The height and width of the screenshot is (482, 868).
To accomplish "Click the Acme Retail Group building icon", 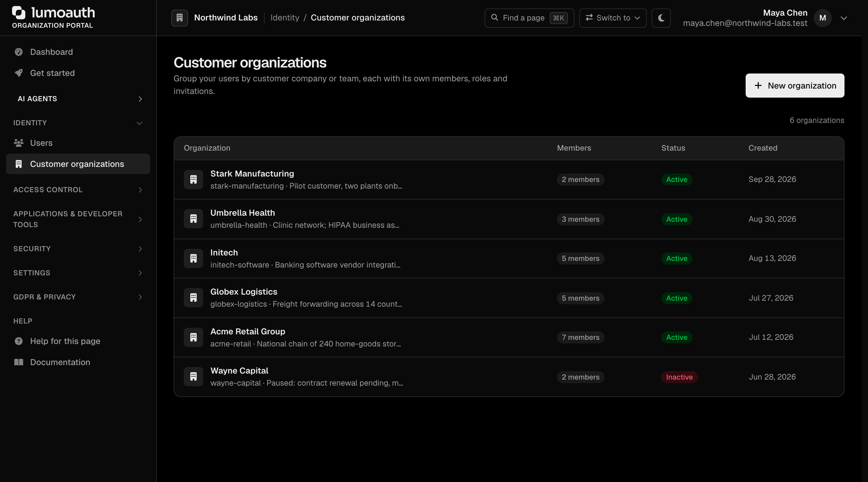I will point(193,337).
